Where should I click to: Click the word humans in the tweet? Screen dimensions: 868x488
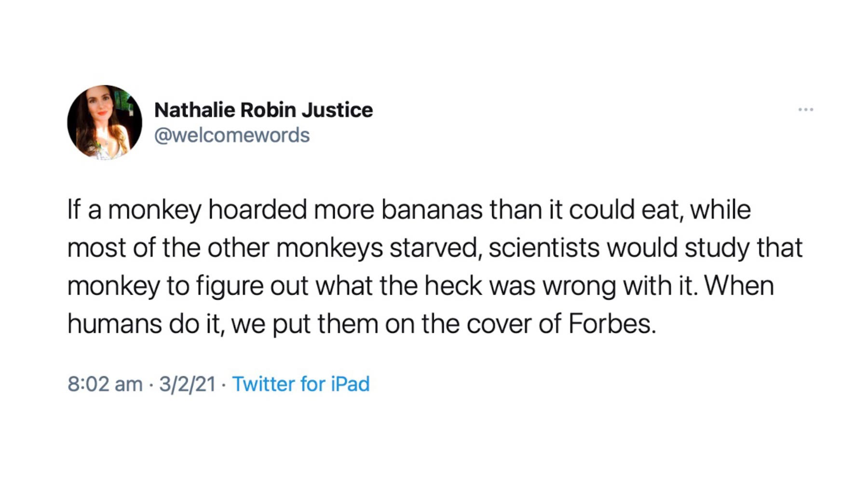pos(114,324)
